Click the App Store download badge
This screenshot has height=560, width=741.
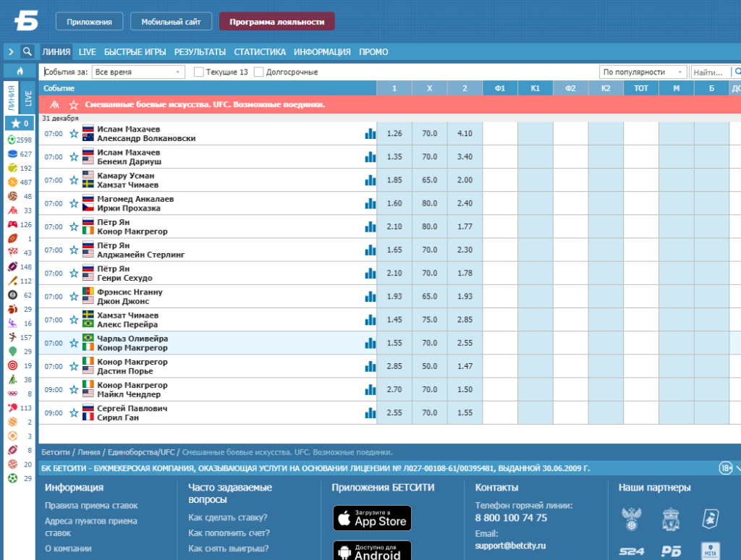pos(373,519)
